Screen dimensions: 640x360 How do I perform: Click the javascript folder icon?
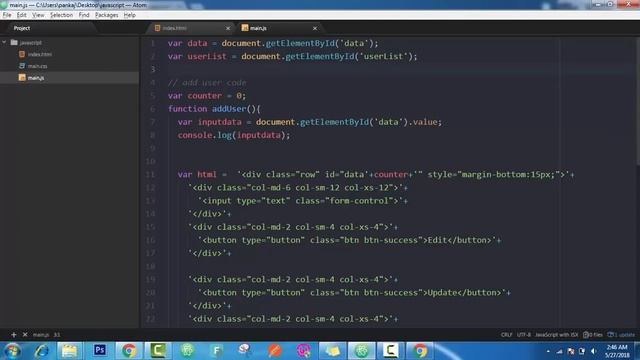point(14,42)
